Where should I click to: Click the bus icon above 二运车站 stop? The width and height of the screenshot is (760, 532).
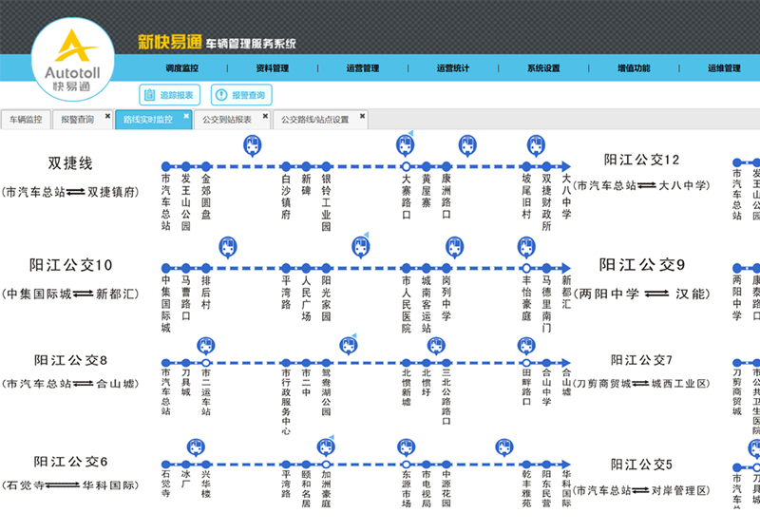click(x=205, y=344)
